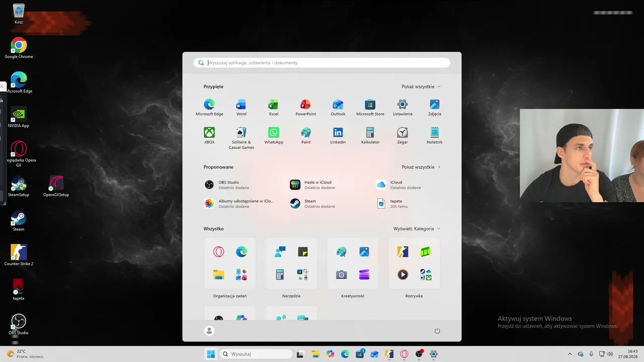Open Microsoft Store in pinned apps

pos(370,108)
